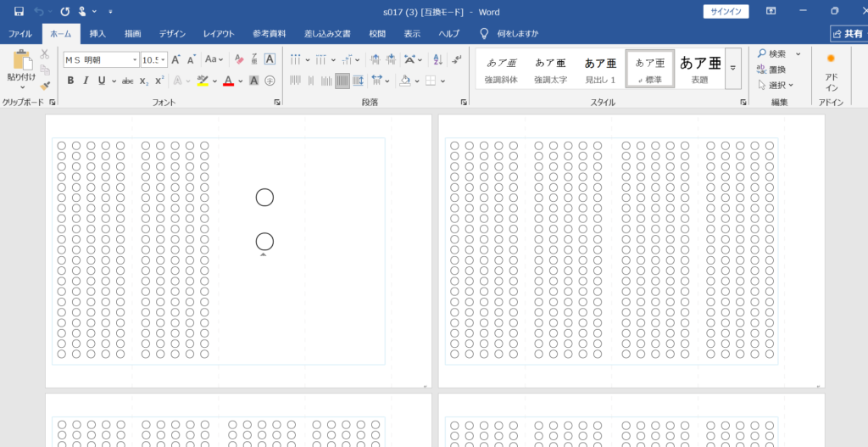This screenshot has width=868, height=447.
Task: Click the Save icon in title bar
Action: (x=19, y=12)
